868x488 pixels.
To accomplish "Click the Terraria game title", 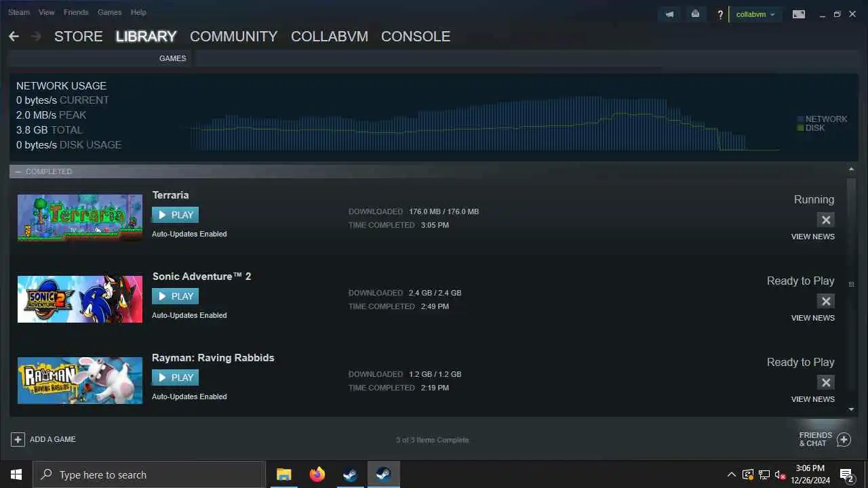I will (170, 195).
